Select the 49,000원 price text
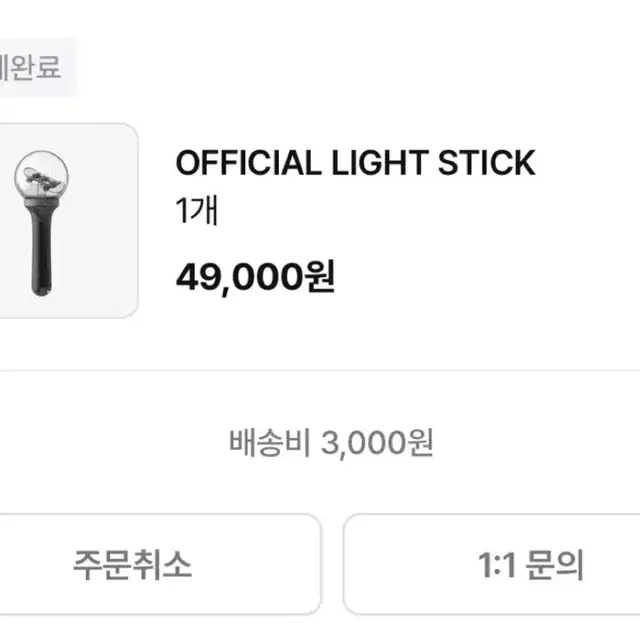This screenshot has height=640, width=640. click(255, 276)
